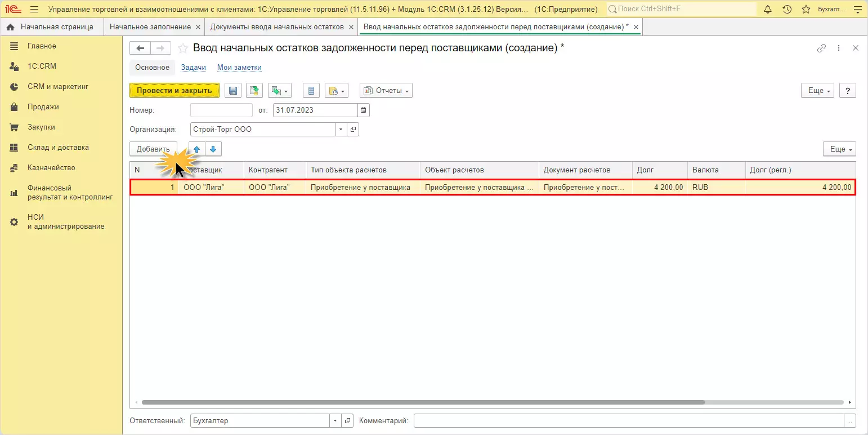Expand the print forms dropdown button
The height and width of the screenshot is (435, 868).
coord(337,91)
